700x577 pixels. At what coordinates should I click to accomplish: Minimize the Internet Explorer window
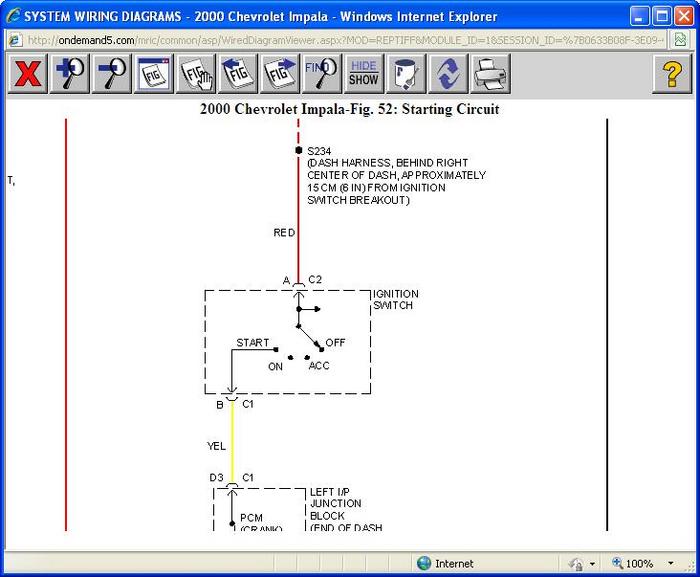[639, 17]
